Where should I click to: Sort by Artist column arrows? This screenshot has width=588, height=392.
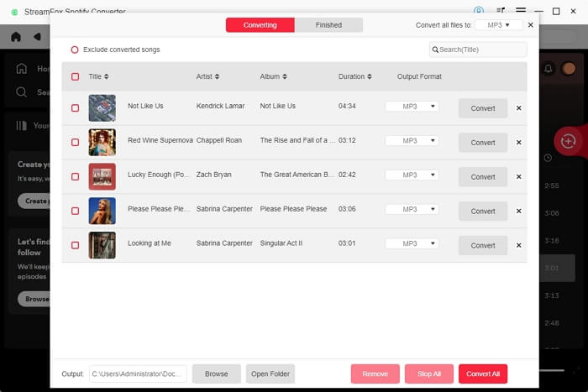[x=217, y=76]
